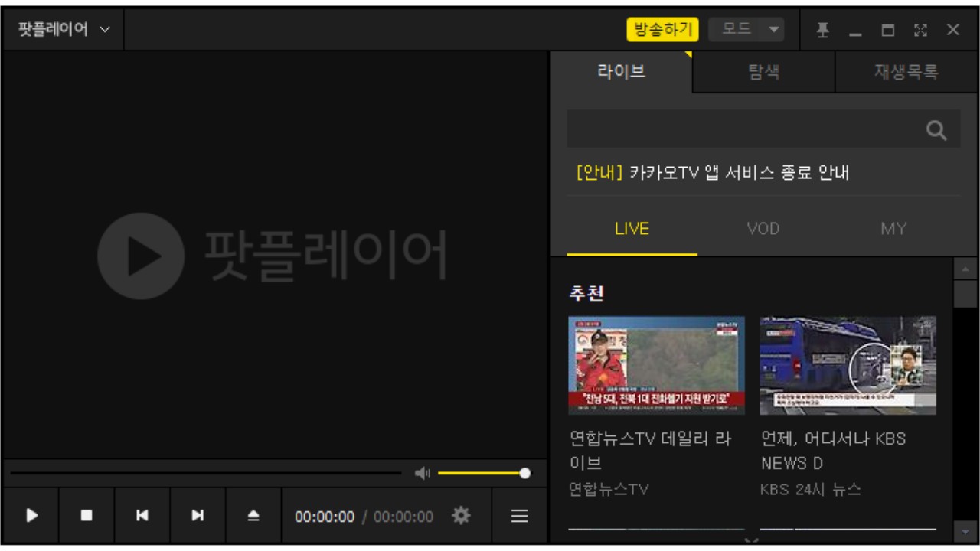980x551 pixels.
Task: Click the live list scrollbar up arrow
Action: coord(965,269)
